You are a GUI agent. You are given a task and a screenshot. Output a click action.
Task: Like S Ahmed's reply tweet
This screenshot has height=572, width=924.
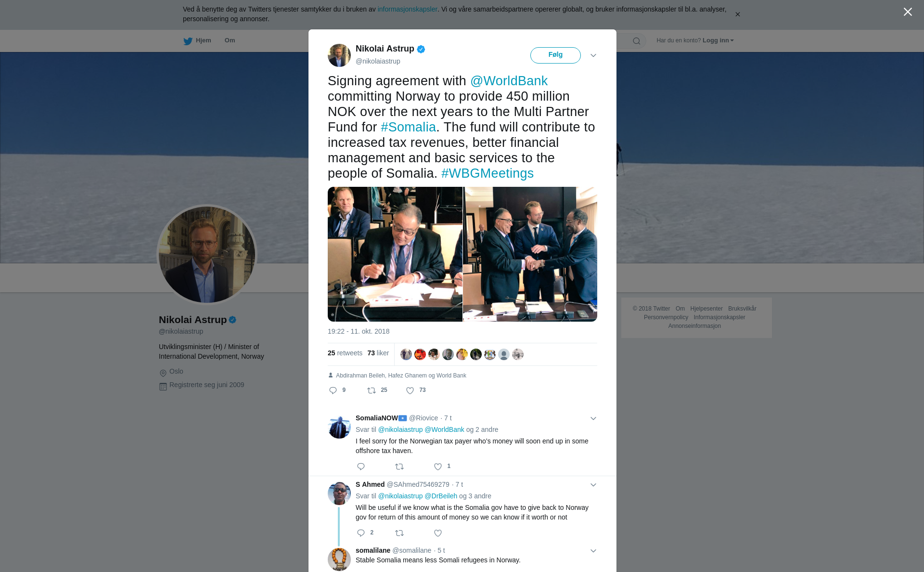[x=438, y=533]
